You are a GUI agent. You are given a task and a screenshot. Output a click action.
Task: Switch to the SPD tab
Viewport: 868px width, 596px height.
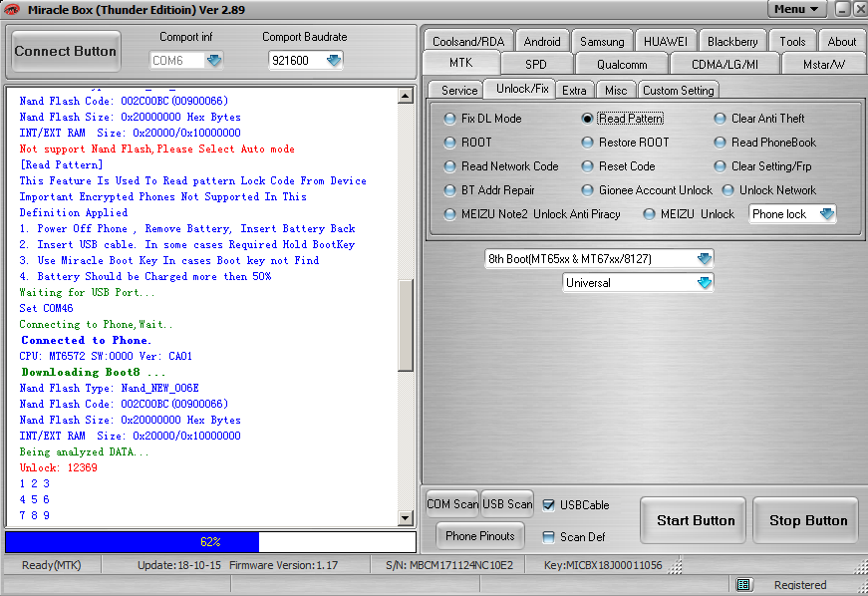tap(536, 64)
